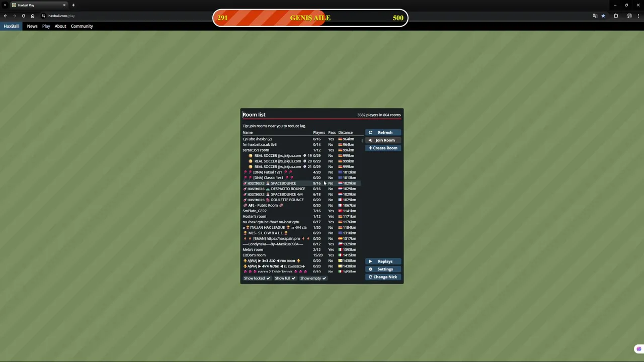Select the HOSTMERS SPACEBOUNCE 8/16 room
The width and height of the screenshot is (644, 362).
click(x=301, y=183)
